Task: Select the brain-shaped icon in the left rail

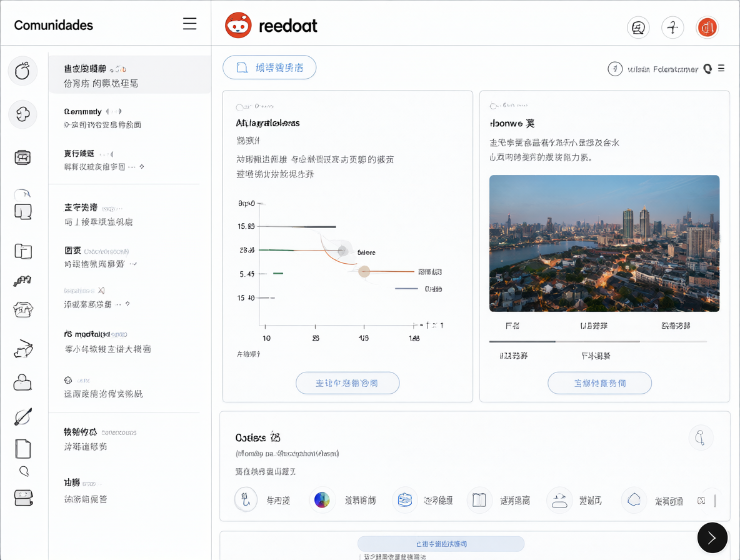Action: point(22,114)
